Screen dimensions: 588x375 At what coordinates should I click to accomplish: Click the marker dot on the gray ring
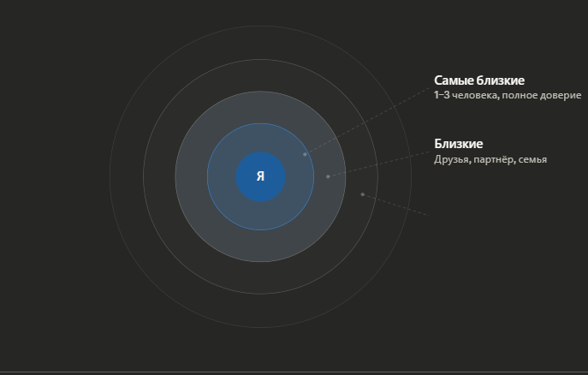(328, 176)
